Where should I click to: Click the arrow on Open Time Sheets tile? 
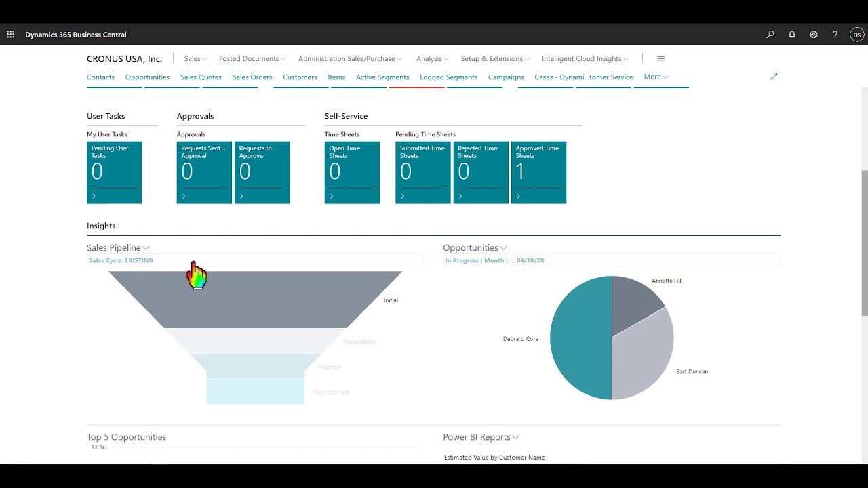click(332, 197)
